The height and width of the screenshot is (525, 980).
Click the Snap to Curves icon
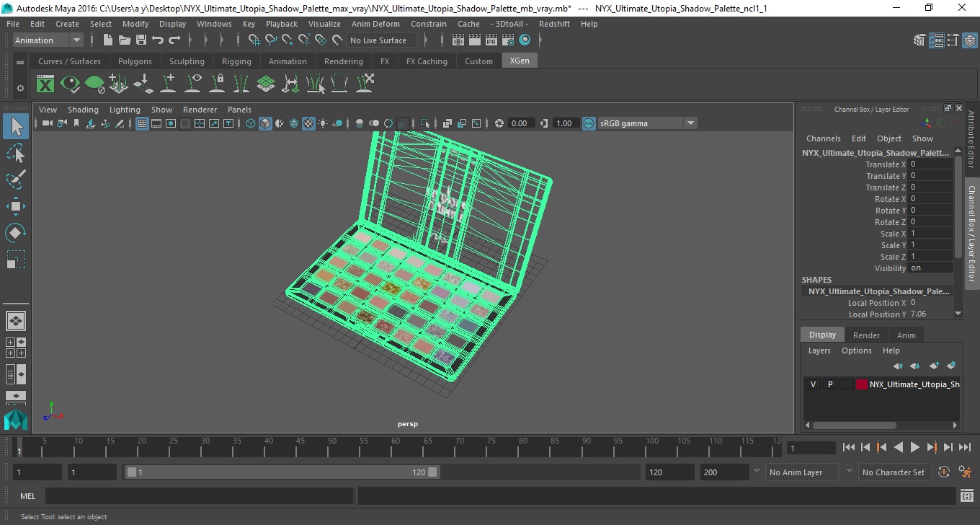click(x=271, y=40)
